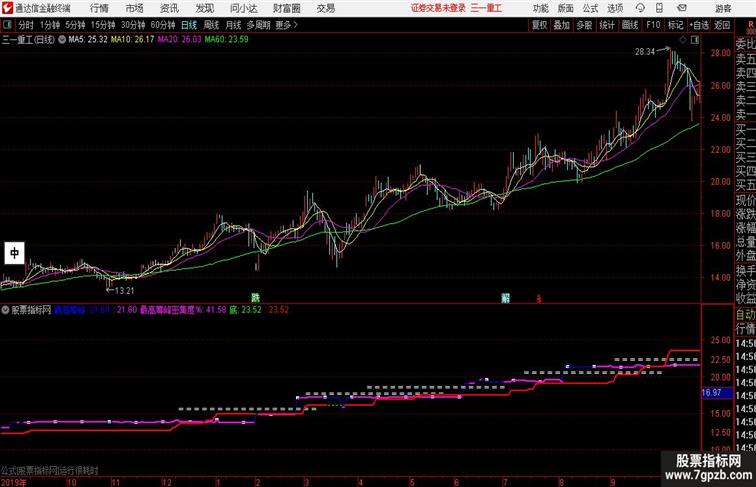Screen dimensions: 756x487
Task: Switch to 30分钟 period
Action: (133, 25)
